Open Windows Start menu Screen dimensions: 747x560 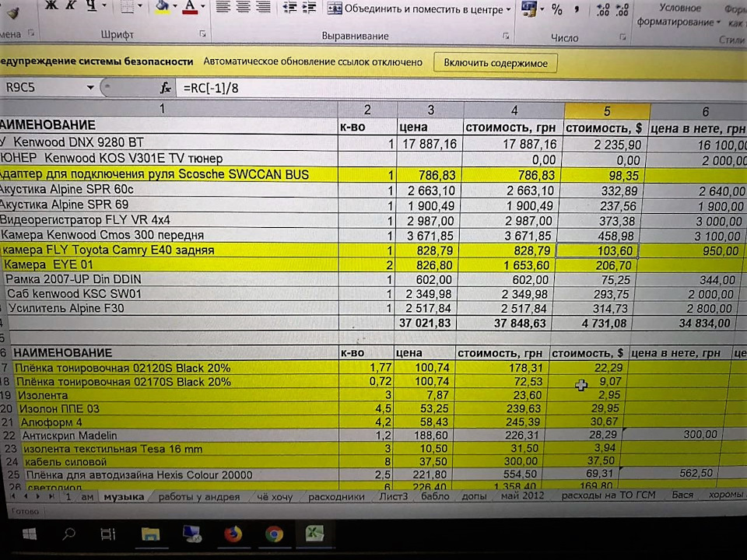(x=30, y=534)
